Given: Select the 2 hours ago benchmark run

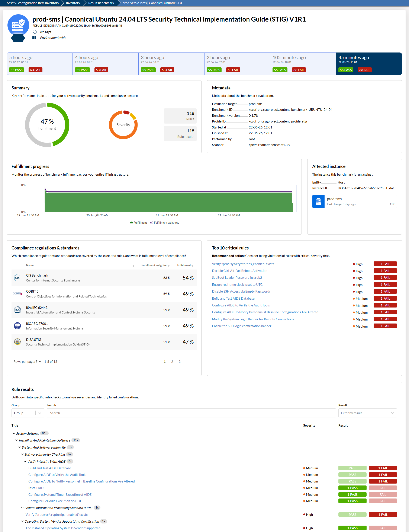Looking at the screenshot, I should (237, 64).
